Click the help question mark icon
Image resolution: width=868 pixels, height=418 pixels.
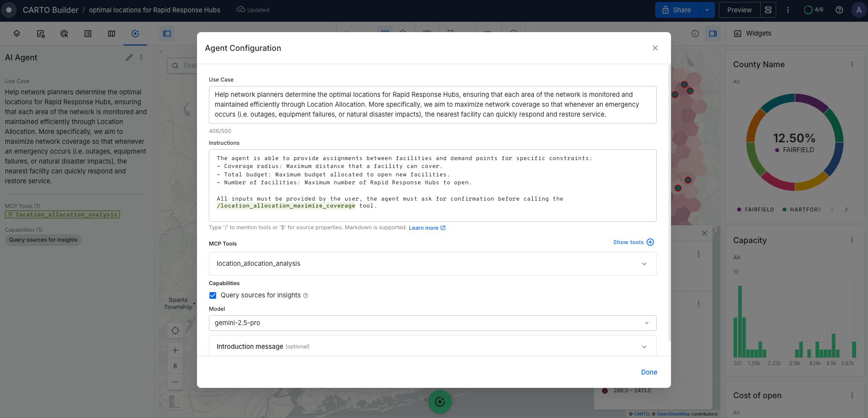[839, 10]
